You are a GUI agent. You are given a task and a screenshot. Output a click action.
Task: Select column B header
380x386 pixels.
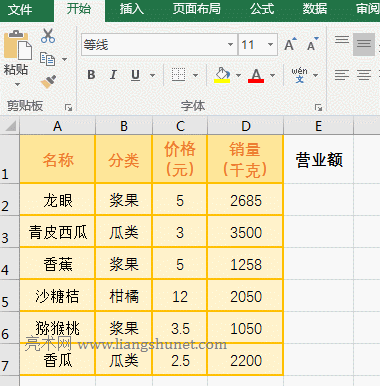[124, 126]
